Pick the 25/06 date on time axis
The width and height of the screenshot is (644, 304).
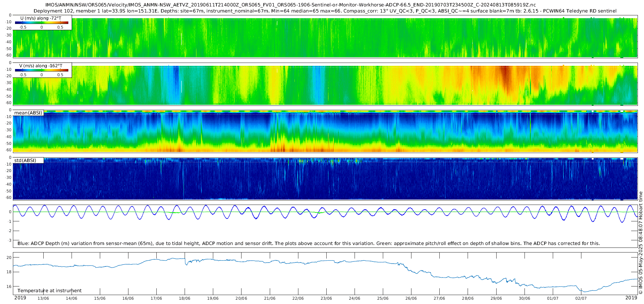(x=383, y=298)
